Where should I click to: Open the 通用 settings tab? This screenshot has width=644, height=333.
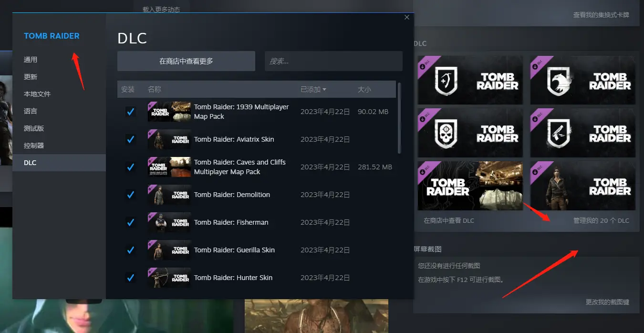[31, 60]
